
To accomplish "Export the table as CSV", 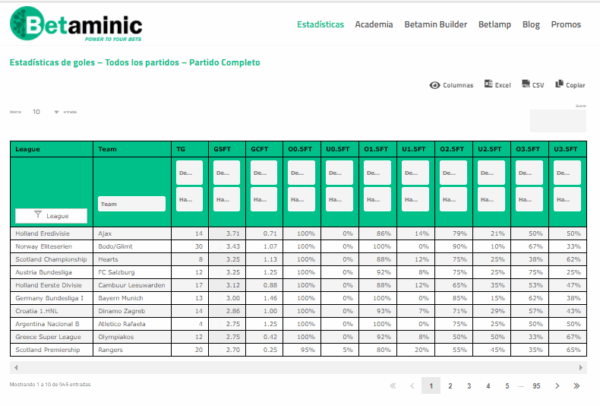I will (x=533, y=85).
